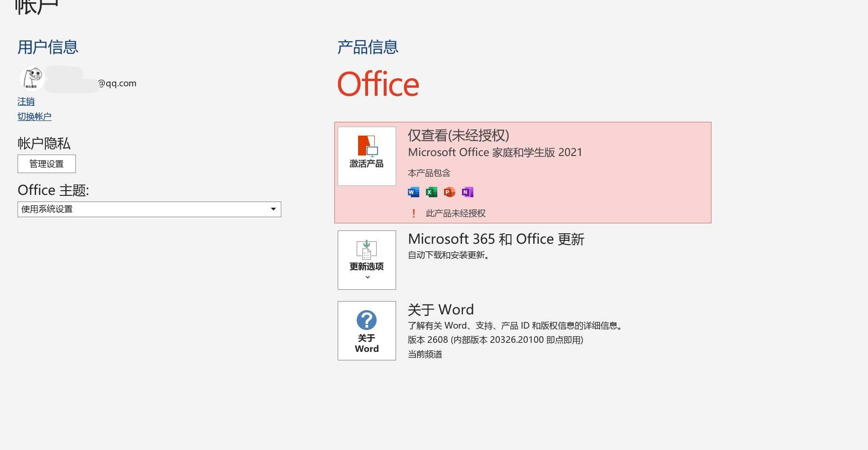Click the OneNote app icon

pyautogui.click(x=468, y=192)
